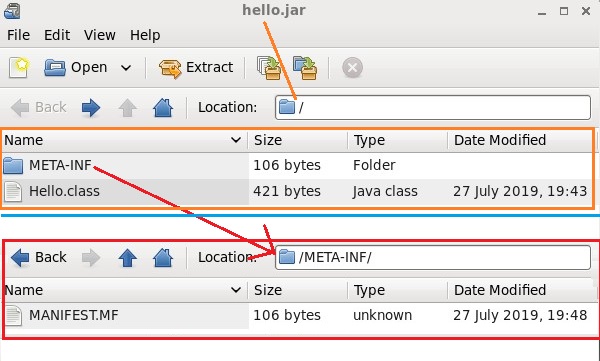Click the '27 July 2019, 19:48' date cell
This screenshot has width=600, height=361.
tap(520, 315)
